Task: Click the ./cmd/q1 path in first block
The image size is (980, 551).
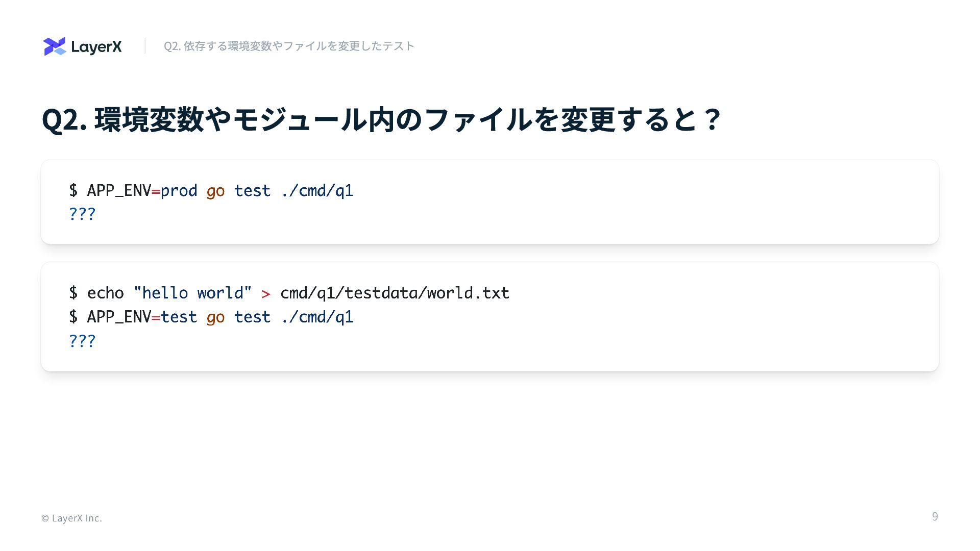Action: coord(317,190)
